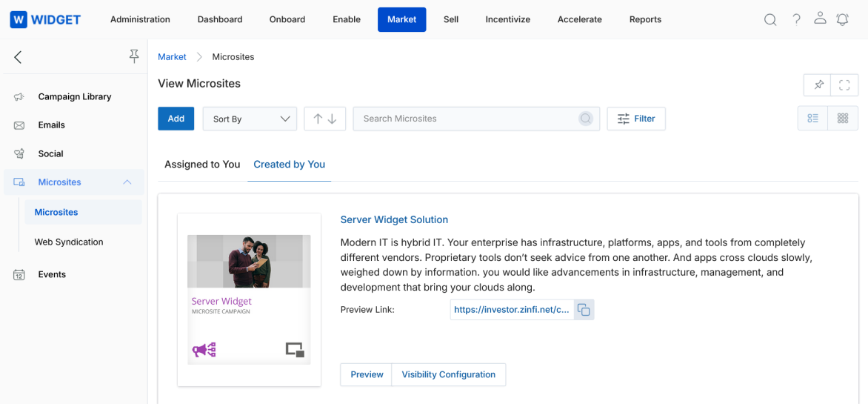Viewport: 868px width, 404px height.
Task: Click the microsite device icon on thumbnail
Action: (295, 350)
